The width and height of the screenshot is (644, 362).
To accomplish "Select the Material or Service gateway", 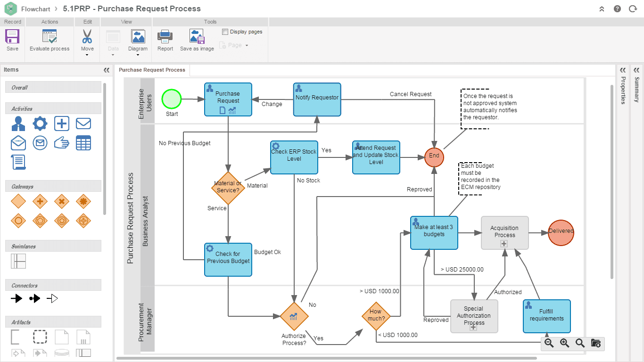I will [228, 187].
